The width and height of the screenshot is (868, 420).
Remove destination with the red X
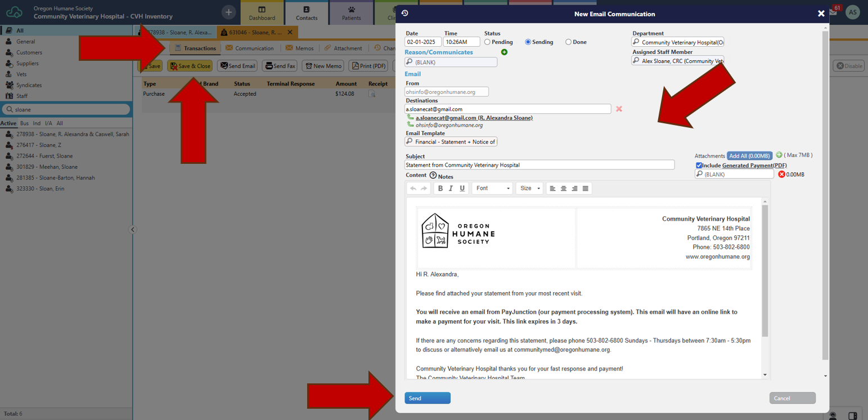point(619,109)
